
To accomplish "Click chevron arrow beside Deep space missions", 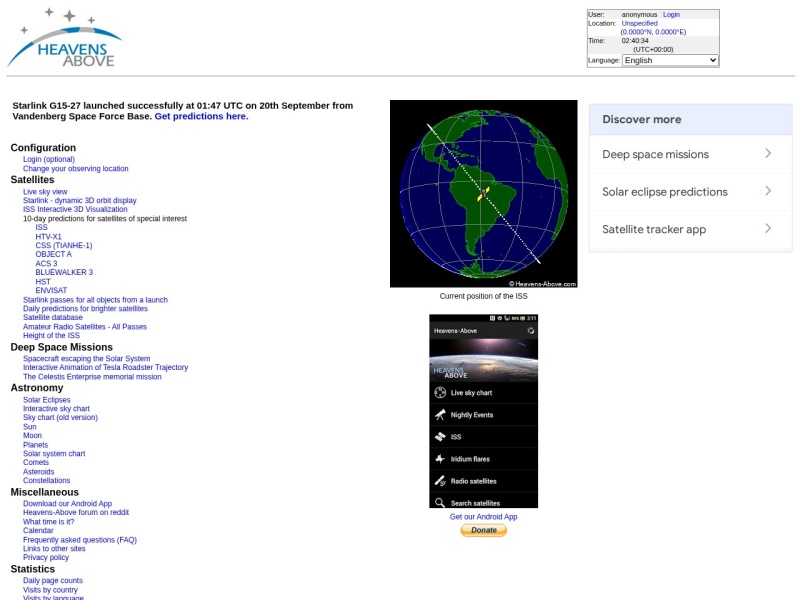I will [x=768, y=154].
